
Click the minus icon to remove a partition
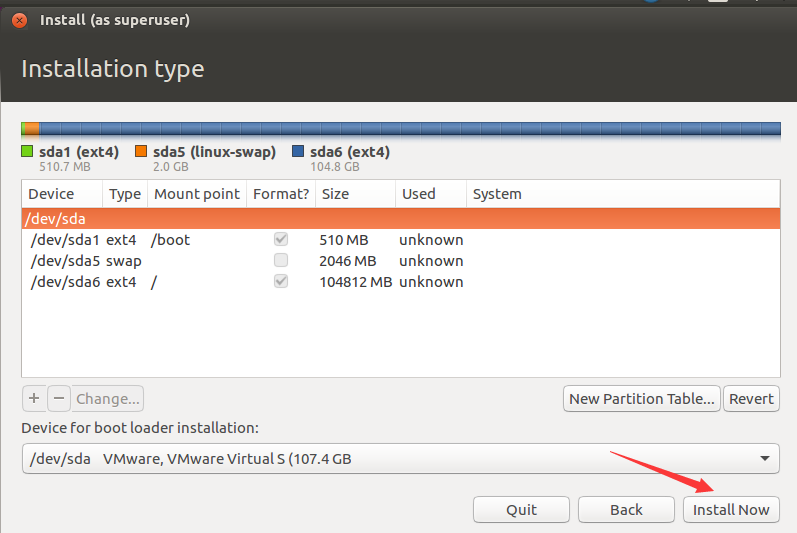tap(59, 398)
